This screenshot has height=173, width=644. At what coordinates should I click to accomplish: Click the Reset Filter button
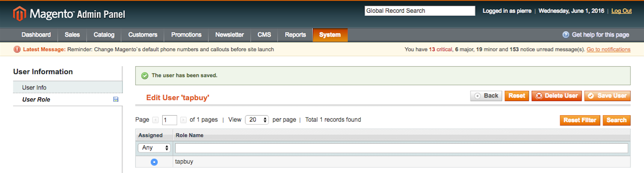click(580, 120)
